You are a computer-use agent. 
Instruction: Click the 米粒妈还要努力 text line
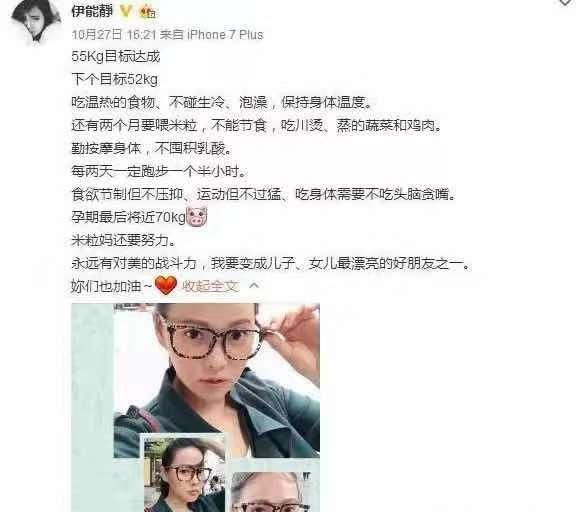123,240
